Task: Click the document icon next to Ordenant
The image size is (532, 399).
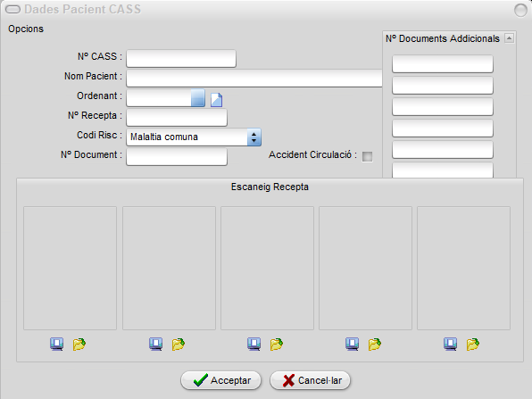Action: click(217, 100)
